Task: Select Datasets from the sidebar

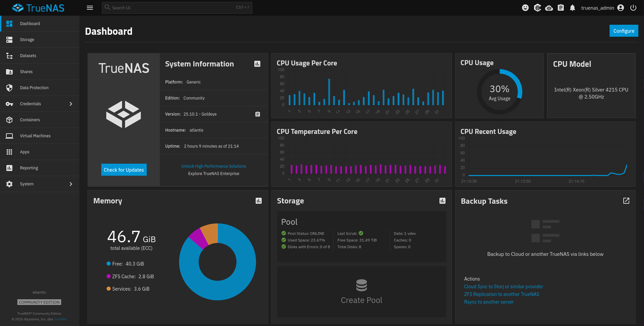Action: point(28,55)
